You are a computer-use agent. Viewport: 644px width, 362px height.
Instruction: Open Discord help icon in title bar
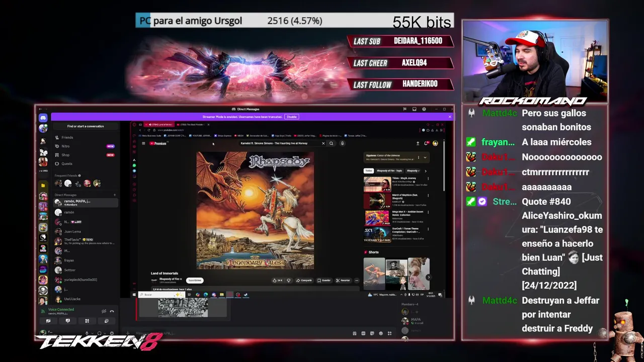pos(424,109)
